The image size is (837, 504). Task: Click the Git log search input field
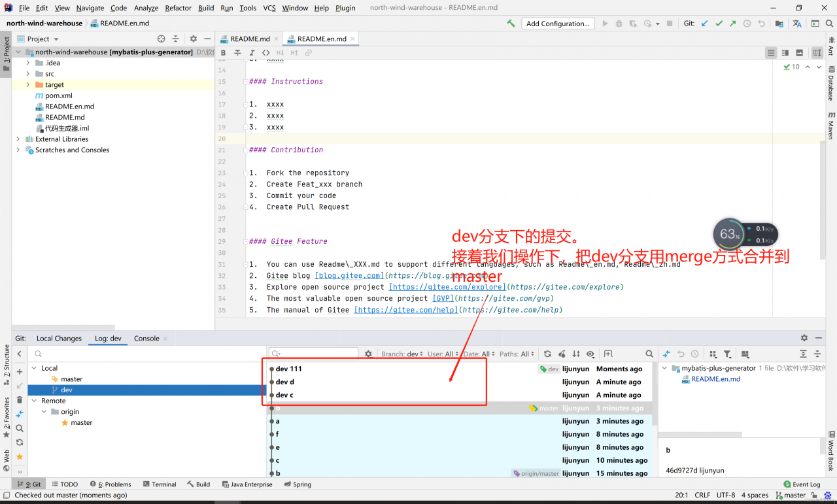[x=314, y=354]
